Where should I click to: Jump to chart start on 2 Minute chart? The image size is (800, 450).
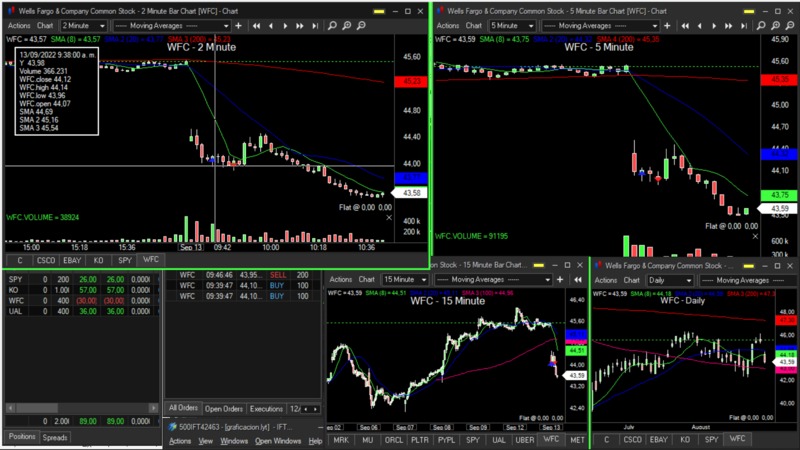(x=257, y=25)
